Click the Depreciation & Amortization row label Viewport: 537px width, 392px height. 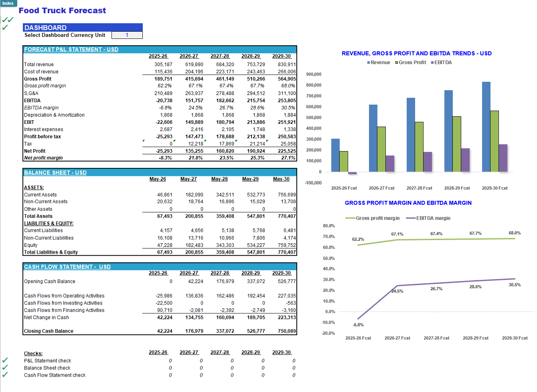[x=54, y=115]
